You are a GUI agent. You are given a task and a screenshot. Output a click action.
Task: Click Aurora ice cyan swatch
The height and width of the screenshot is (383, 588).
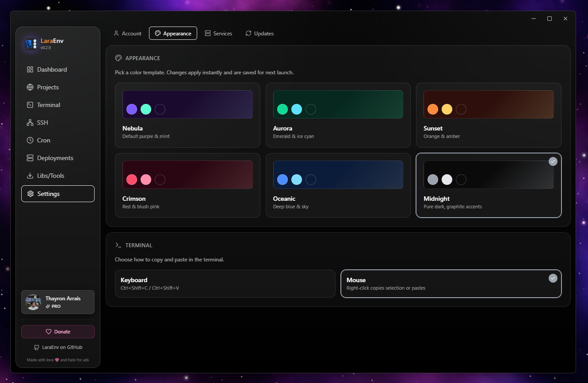point(297,109)
